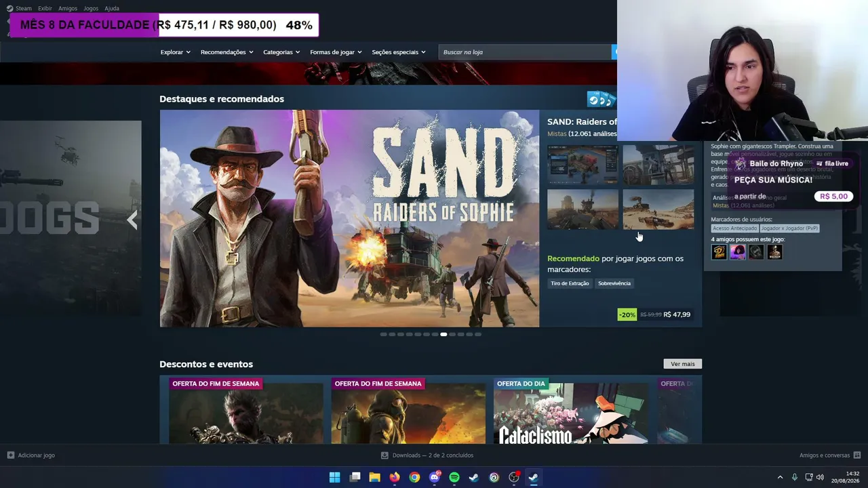Click the -20% discount badge
This screenshot has height=488, width=868.
click(627, 314)
